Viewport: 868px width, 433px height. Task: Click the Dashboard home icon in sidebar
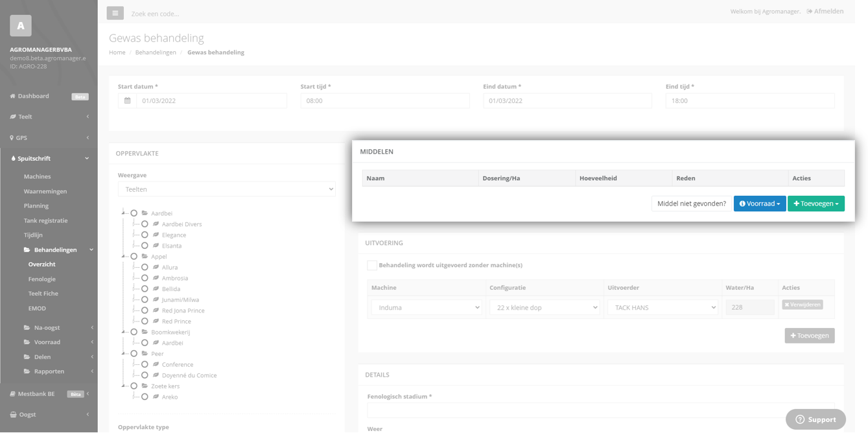(12, 96)
